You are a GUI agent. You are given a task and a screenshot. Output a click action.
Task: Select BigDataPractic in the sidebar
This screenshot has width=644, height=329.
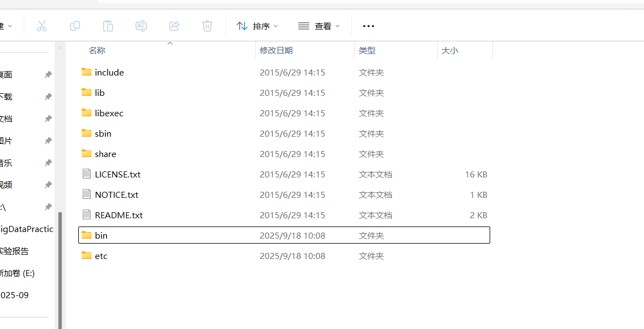coord(25,229)
